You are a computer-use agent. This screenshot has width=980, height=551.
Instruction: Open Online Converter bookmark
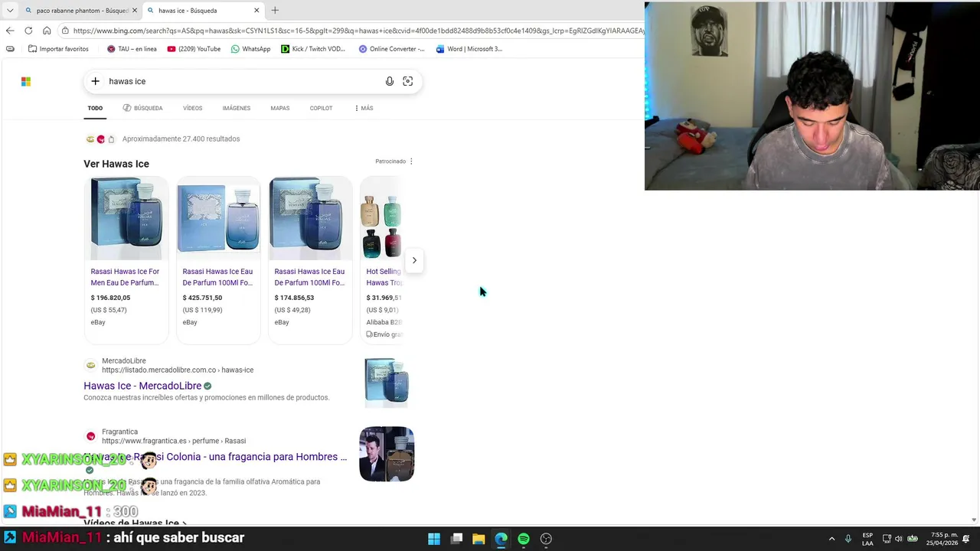(391, 49)
